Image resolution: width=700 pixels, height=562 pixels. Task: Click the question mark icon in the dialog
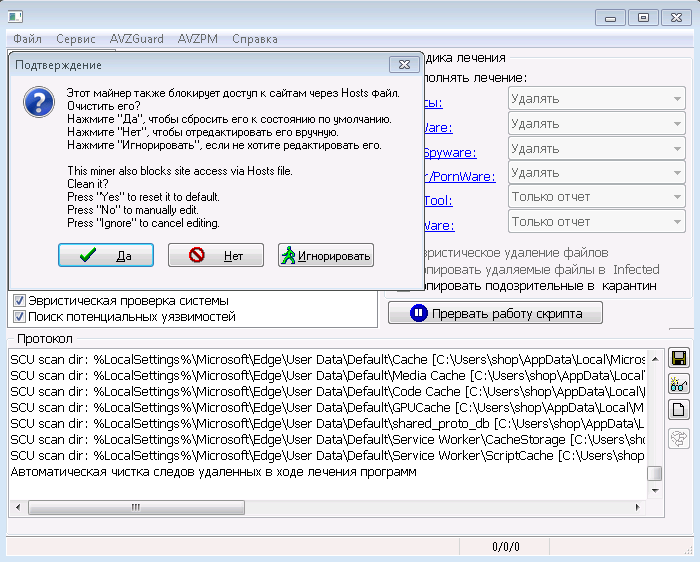click(39, 102)
